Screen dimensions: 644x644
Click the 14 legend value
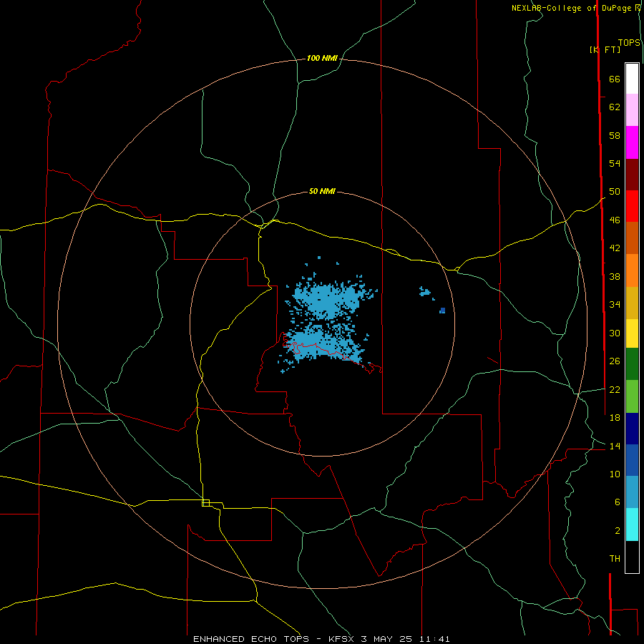tap(615, 447)
